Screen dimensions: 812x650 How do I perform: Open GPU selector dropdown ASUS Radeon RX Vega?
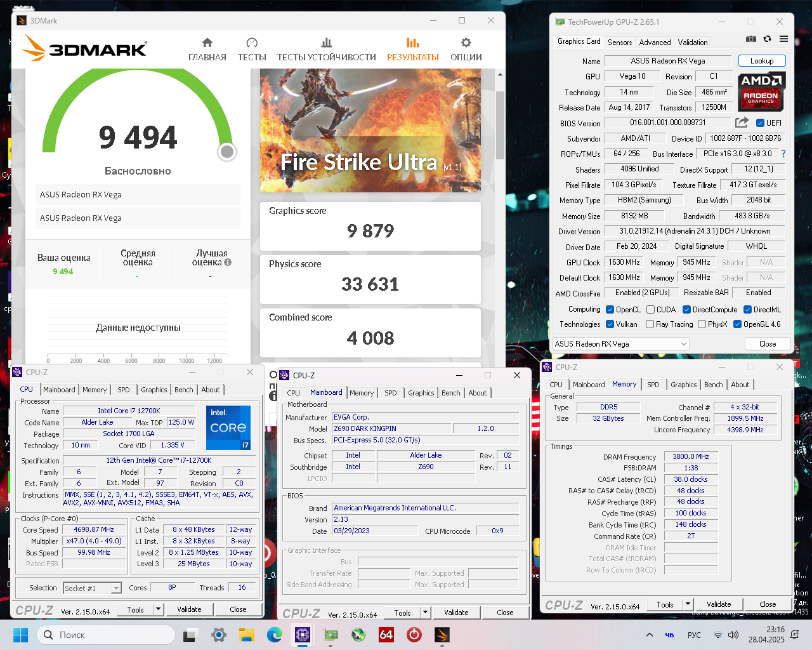620,344
